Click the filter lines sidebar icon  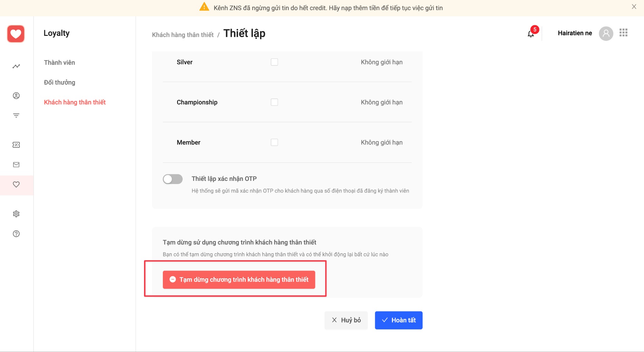tap(16, 115)
